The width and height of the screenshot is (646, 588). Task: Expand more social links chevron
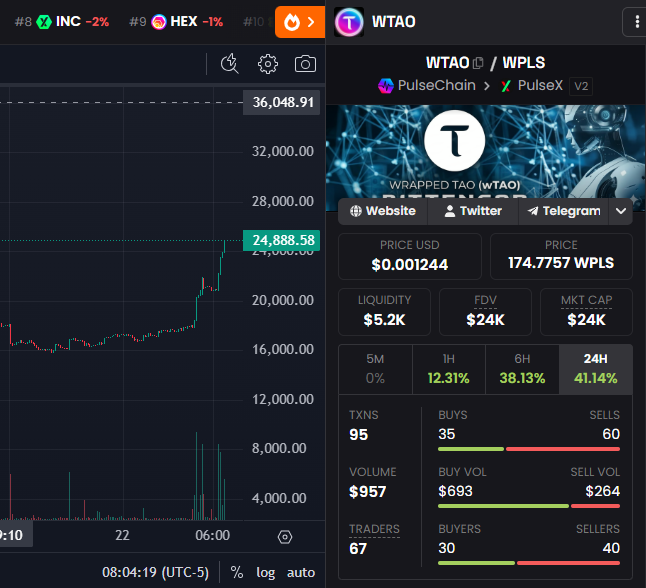coord(621,211)
